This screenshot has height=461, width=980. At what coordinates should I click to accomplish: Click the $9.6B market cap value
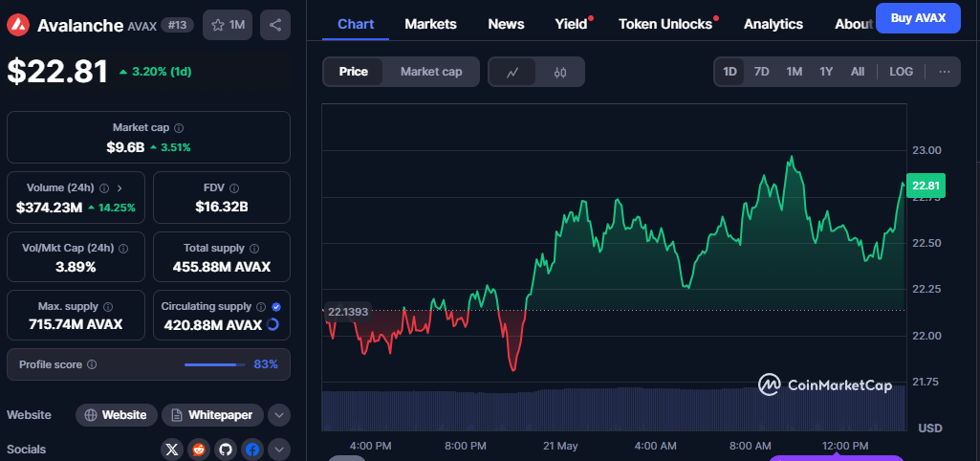(125, 147)
